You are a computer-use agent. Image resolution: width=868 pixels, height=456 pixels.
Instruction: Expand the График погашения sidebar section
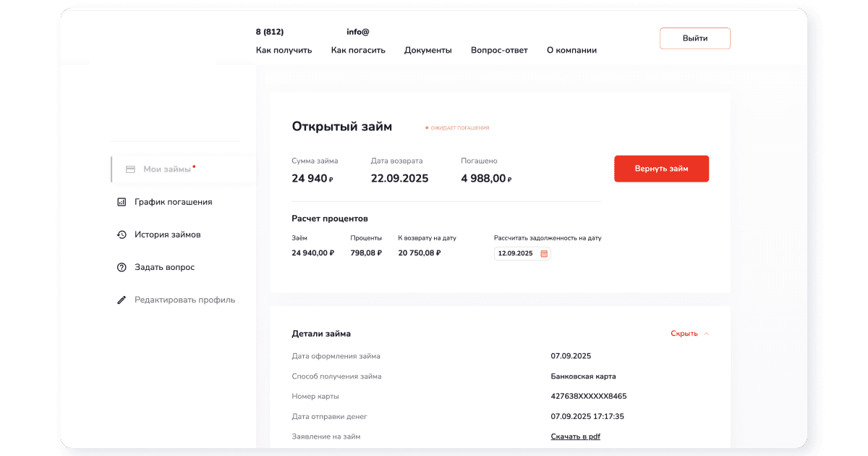pyautogui.click(x=172, y=202)
